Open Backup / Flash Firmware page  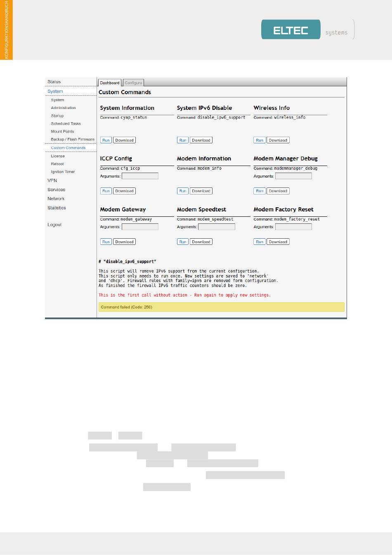[x=73, y=139]
